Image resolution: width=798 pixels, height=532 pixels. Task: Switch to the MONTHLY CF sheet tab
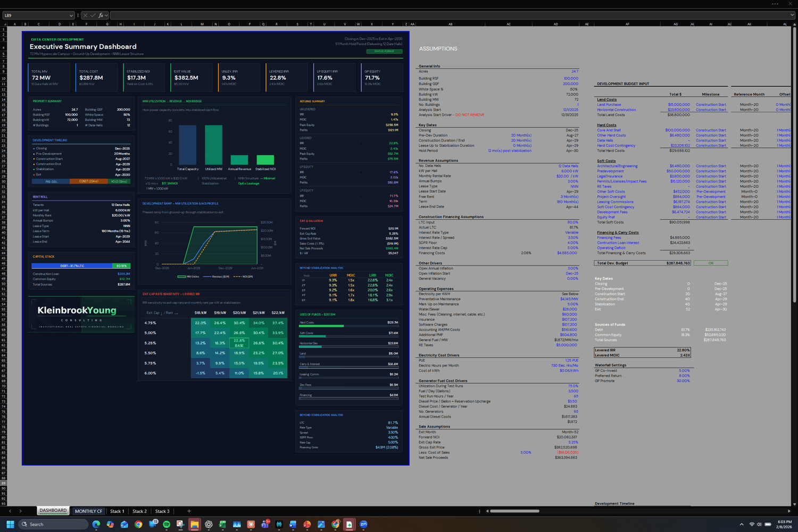pyautogui.click(x=88, y=511)
